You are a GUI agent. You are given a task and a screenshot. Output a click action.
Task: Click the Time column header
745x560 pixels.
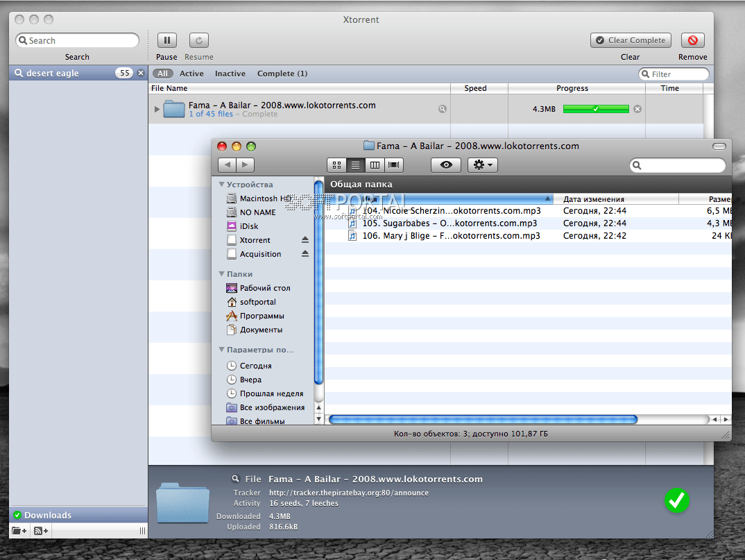(x=674, y=88)
